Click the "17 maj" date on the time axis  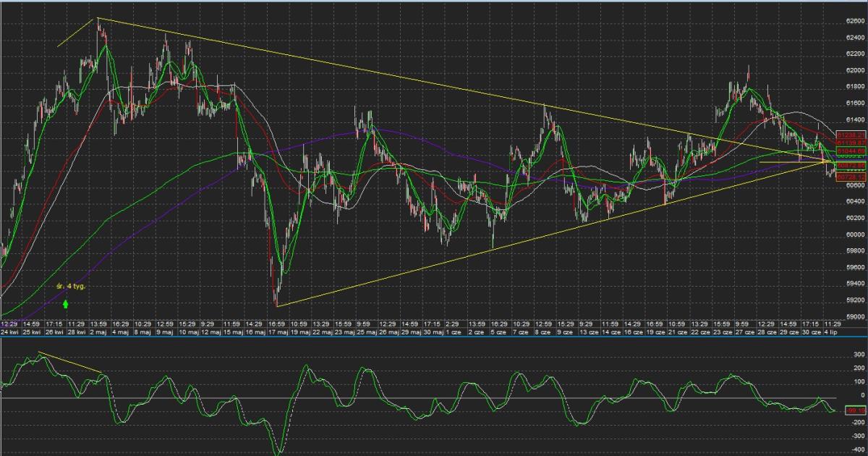click(278, 333)
